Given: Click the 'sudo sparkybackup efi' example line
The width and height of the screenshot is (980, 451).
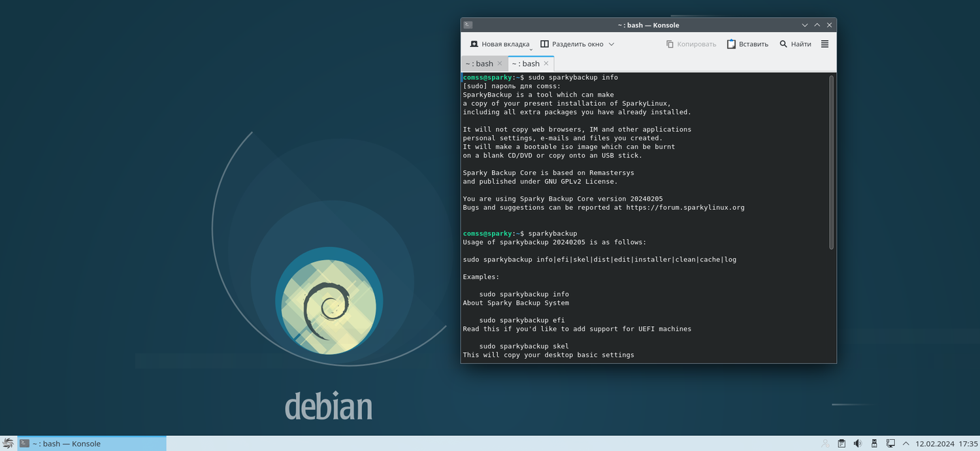Looking at the screenshot, I should pos(522,320).
